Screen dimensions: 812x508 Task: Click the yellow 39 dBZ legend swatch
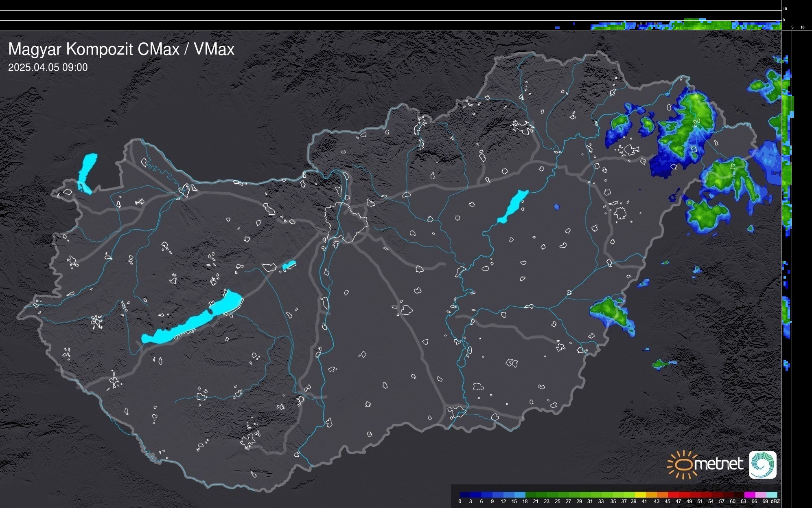pos(640,495)
